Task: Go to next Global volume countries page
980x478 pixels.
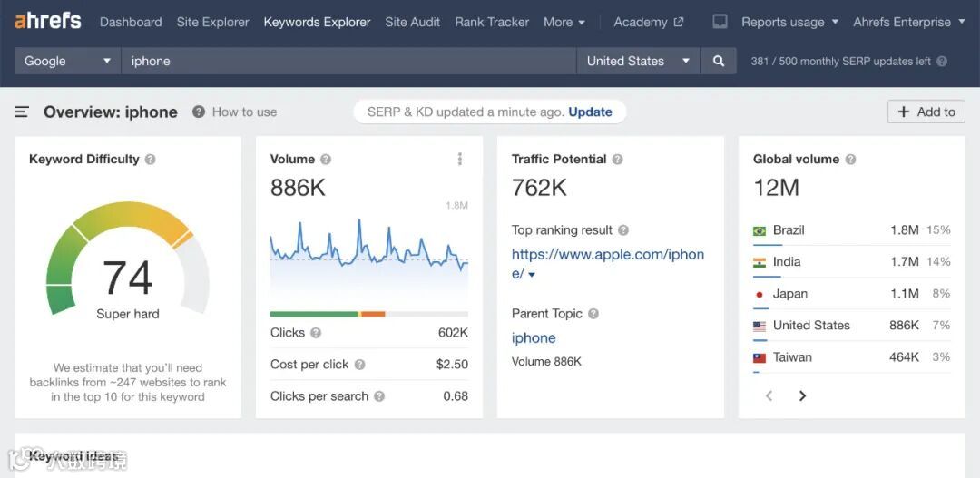Action: 802,395
